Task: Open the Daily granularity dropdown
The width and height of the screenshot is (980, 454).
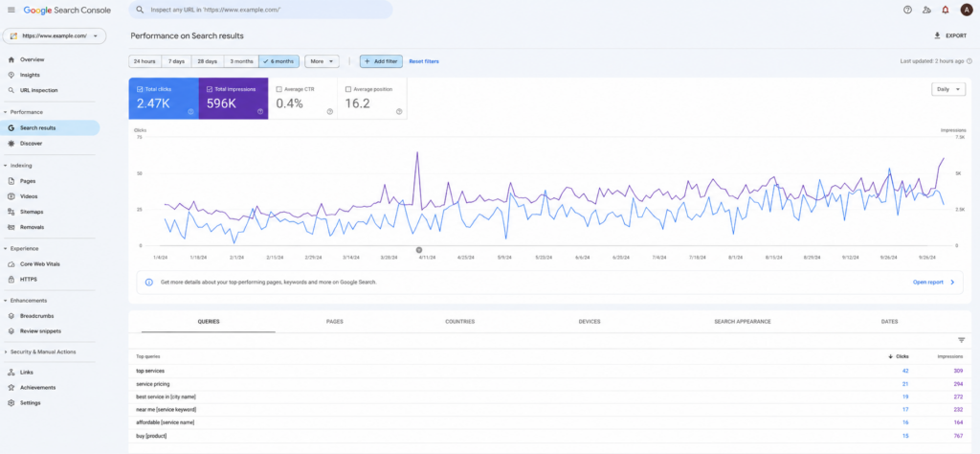Action: (x=948, y=89)
